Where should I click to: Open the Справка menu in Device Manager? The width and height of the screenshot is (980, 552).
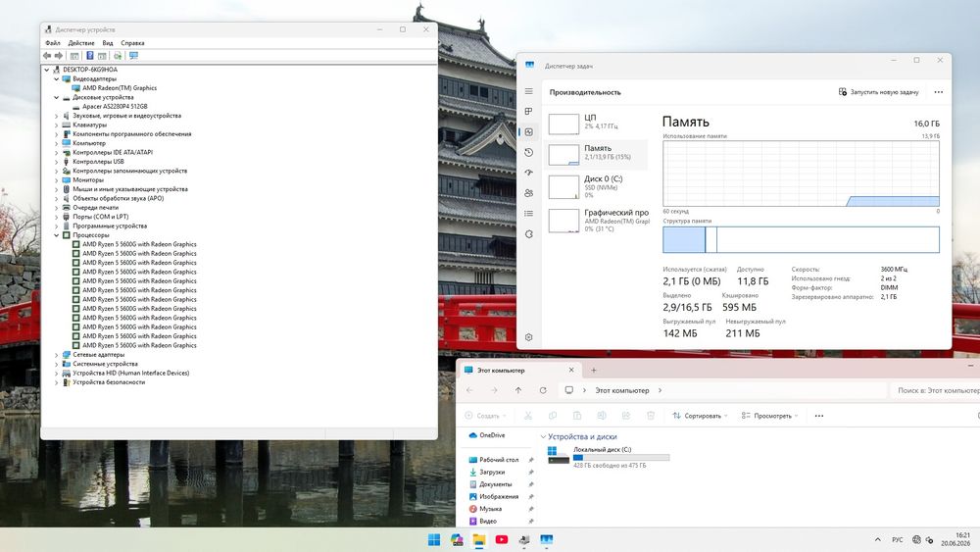coord(132,43)
